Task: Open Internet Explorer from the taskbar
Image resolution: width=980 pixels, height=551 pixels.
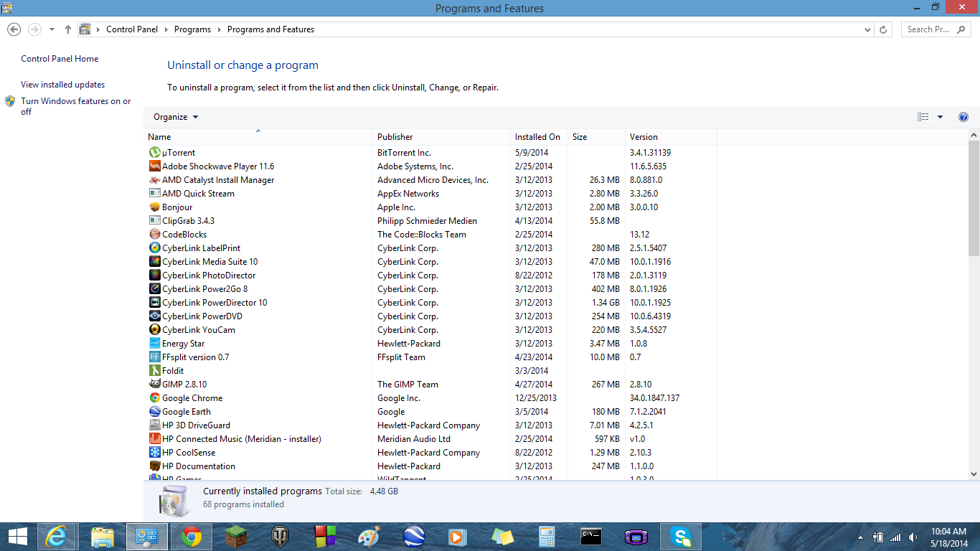Action: click(57, 537)
